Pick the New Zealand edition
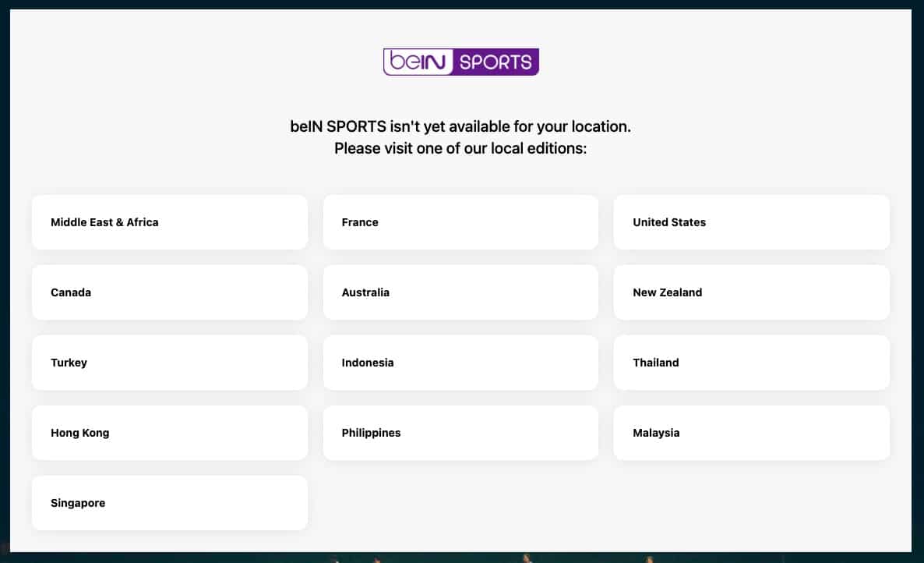Screen dimensions: 924x563 [752, 292]
